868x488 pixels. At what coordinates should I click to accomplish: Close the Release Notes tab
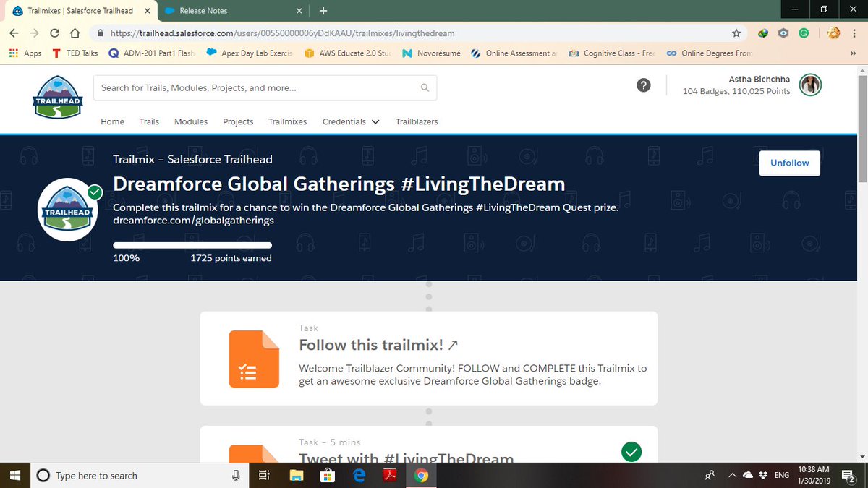tap(299, 11)
